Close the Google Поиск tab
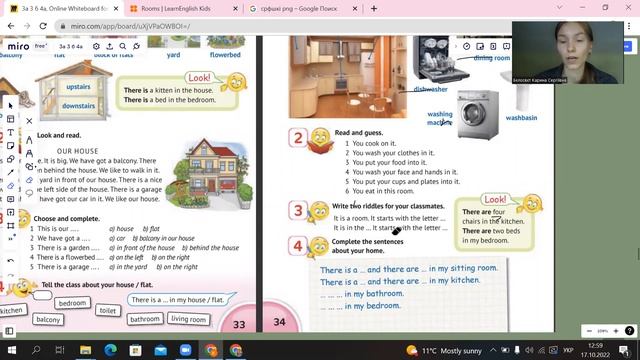This screenshot has width=640, height=360. [x=355, y=9]
